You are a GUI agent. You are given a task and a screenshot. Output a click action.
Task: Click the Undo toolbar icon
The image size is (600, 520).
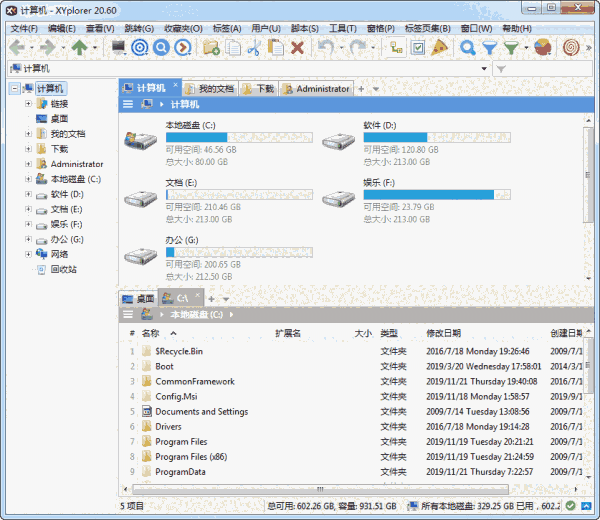[x=326, y=47]
